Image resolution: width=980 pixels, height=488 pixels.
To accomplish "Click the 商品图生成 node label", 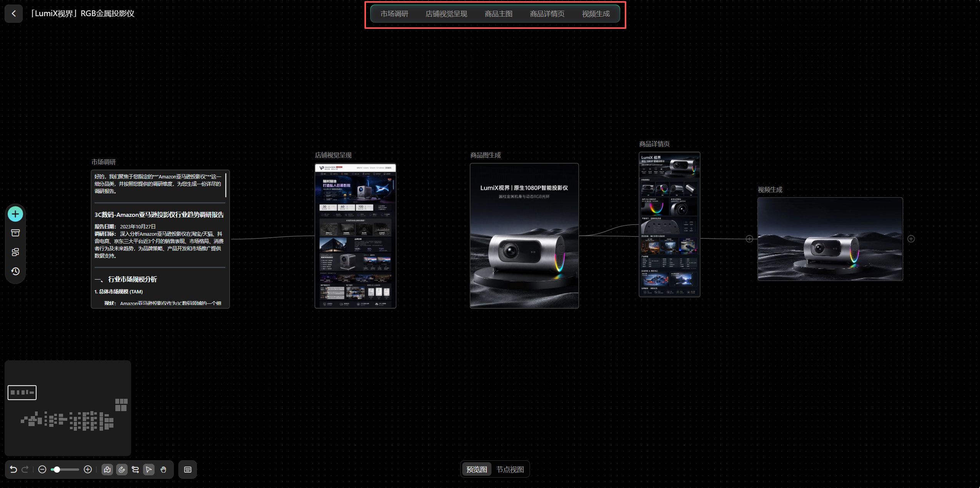I will click(x=486, y=155).
